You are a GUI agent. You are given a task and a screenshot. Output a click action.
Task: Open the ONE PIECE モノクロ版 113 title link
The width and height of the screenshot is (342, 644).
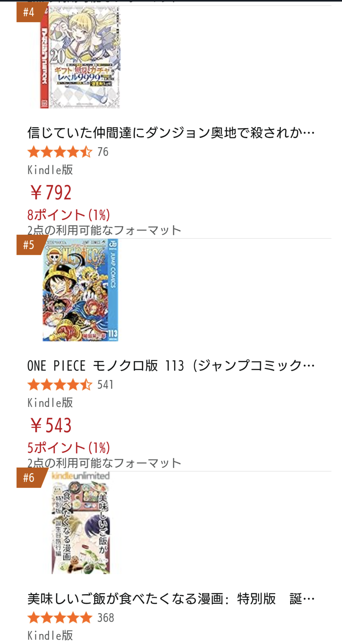point(171,365)
